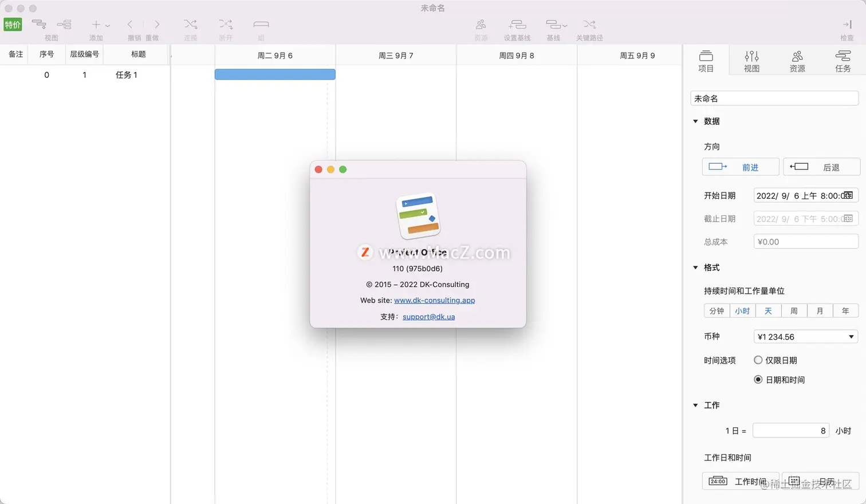
Task: Open the 资源 inspector tab
Action: (797, 61)
